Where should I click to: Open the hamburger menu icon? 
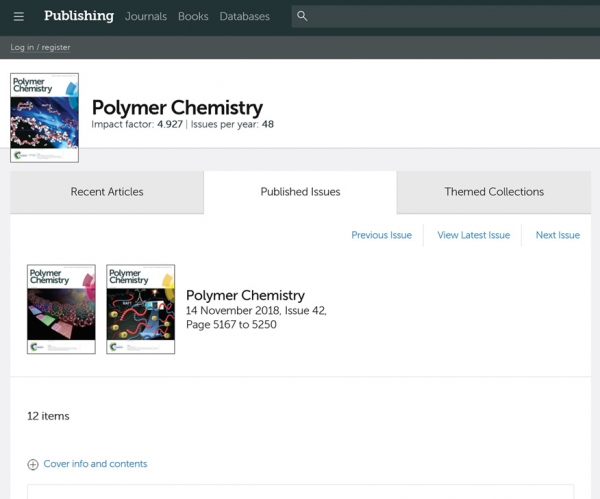[x=19, y=16]
